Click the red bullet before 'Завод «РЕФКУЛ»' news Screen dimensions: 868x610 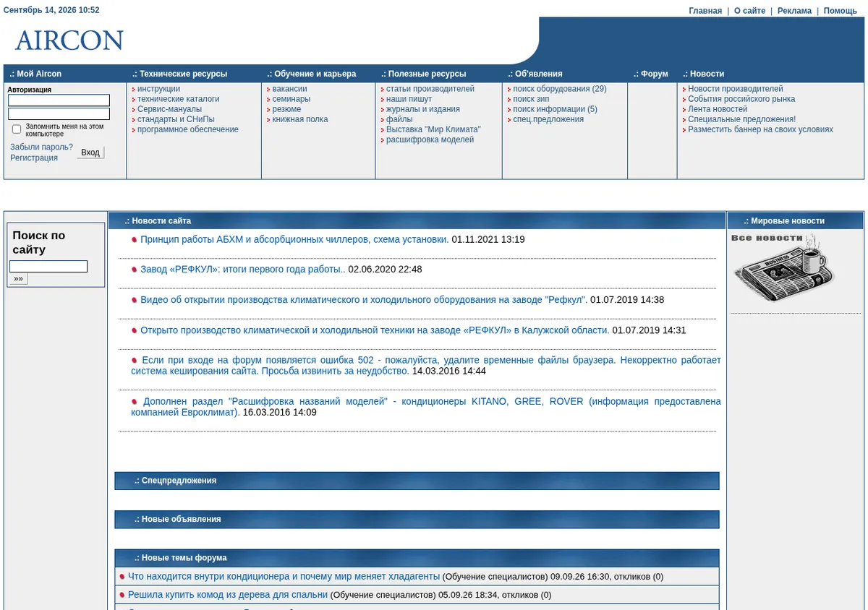tap(135, 270)
